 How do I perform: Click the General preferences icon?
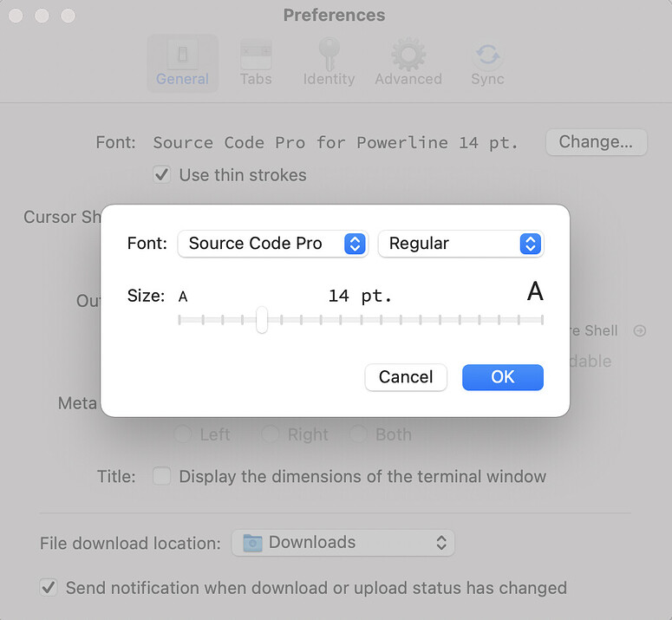coord(182,55)
